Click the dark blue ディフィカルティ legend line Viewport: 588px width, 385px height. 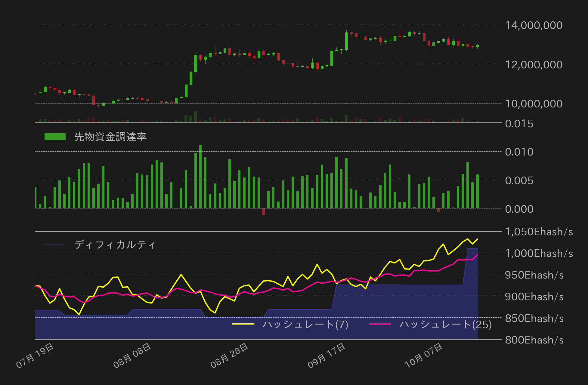tap(55, 245)
